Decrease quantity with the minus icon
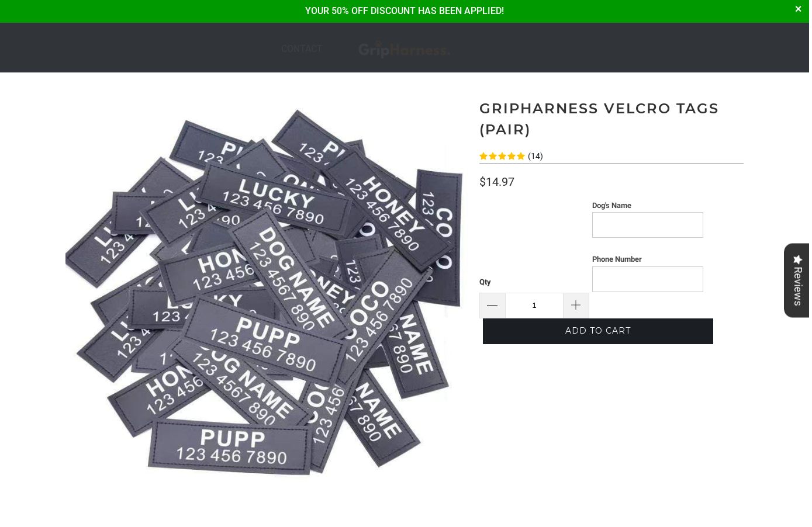 coord(492,306)
